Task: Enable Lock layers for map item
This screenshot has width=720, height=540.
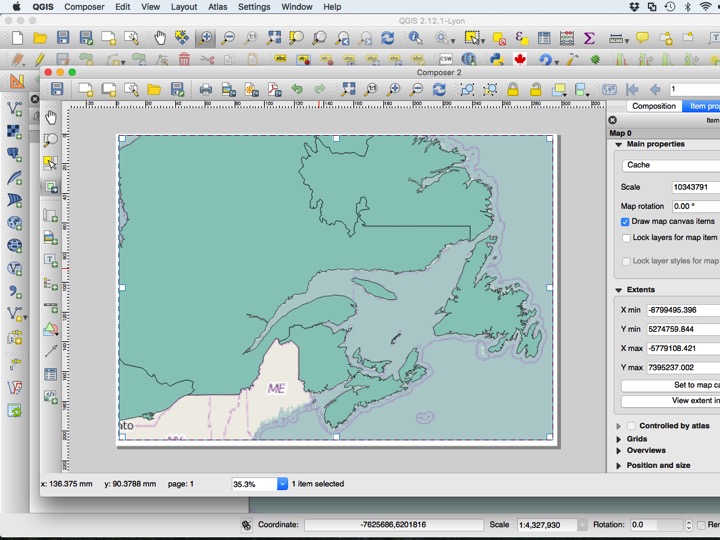Action: coord(626,238)
